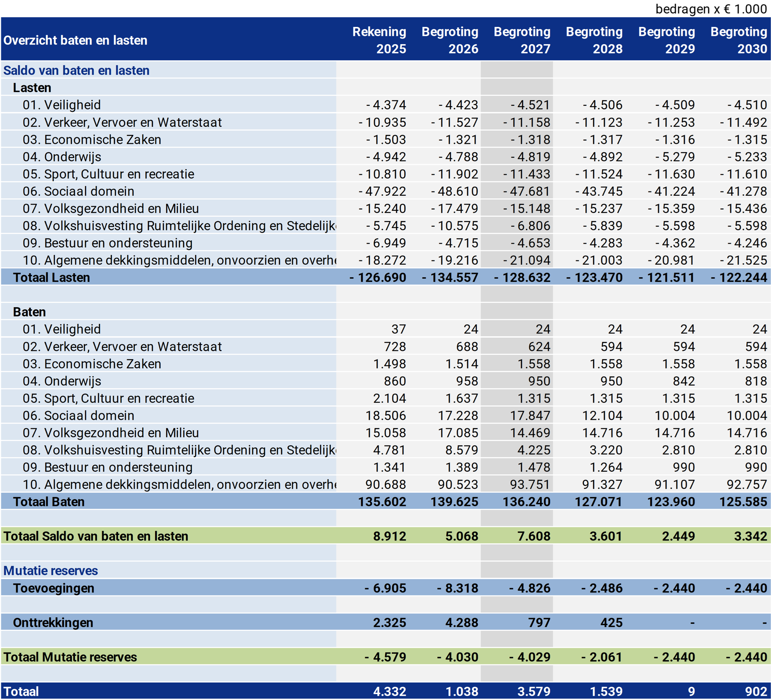Click the value '7.608' in Totaal Saldo row
771x700 pixels.
534,536
